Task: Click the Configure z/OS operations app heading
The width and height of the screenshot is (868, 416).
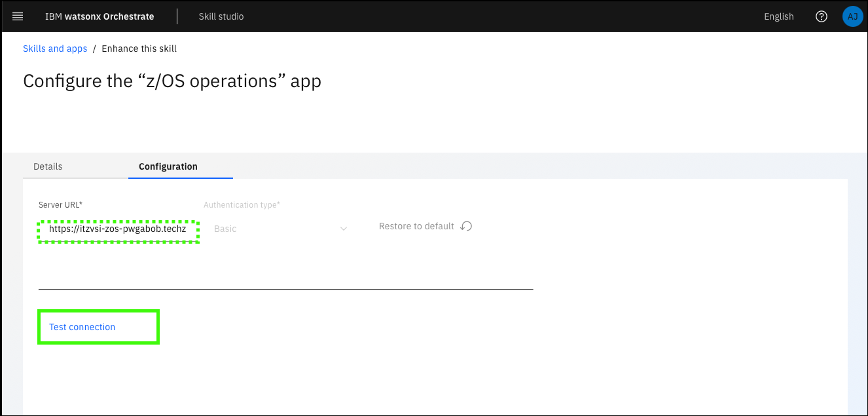Action: (172, 81)
